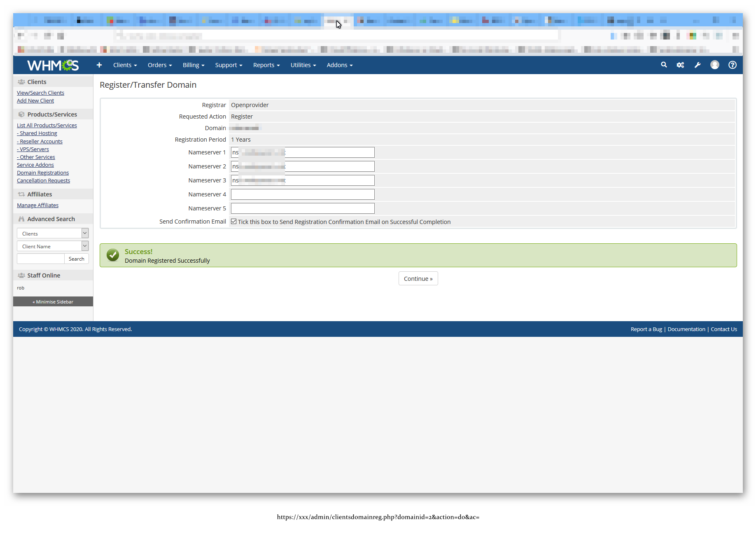This screenshot has width=756, height=539.
Task: Untick the Send Confirmation Email checkbox
Action: click(x=234, y=221)
